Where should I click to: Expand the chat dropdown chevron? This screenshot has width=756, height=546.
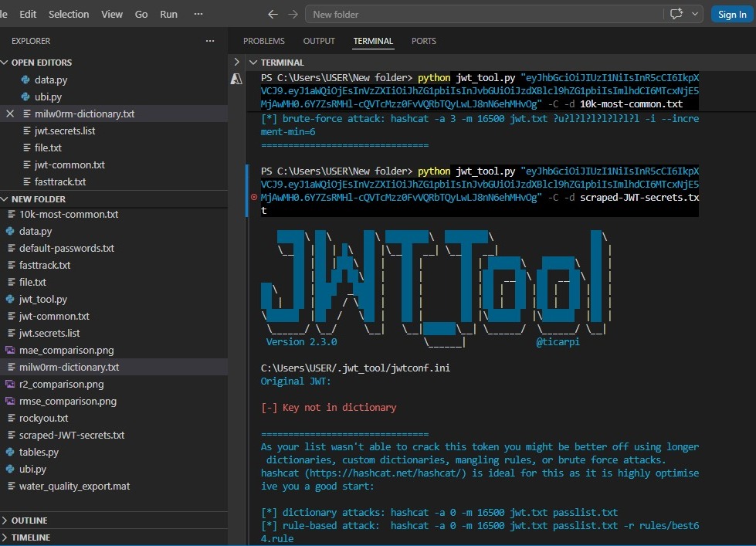pos(695,14)
